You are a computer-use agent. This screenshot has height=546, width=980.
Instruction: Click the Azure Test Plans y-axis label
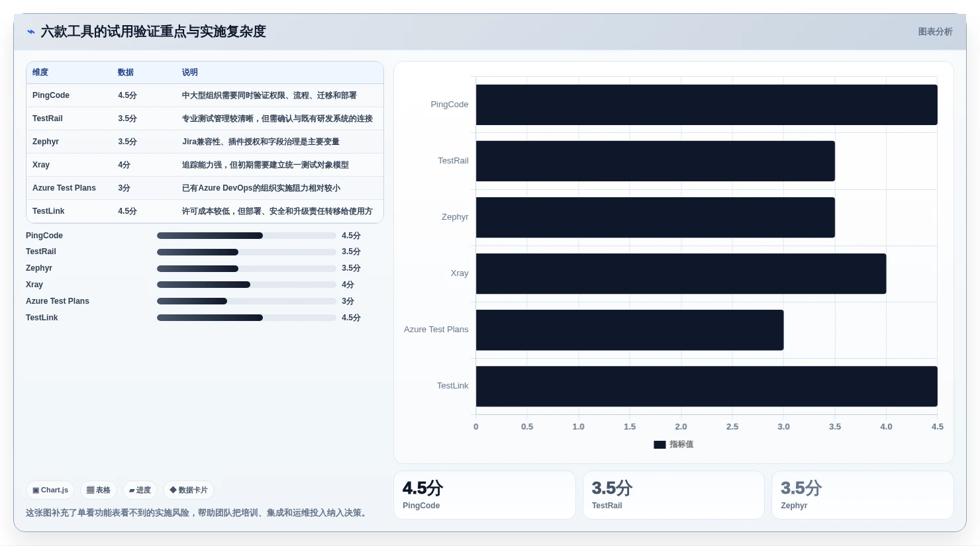coord(436,330)
